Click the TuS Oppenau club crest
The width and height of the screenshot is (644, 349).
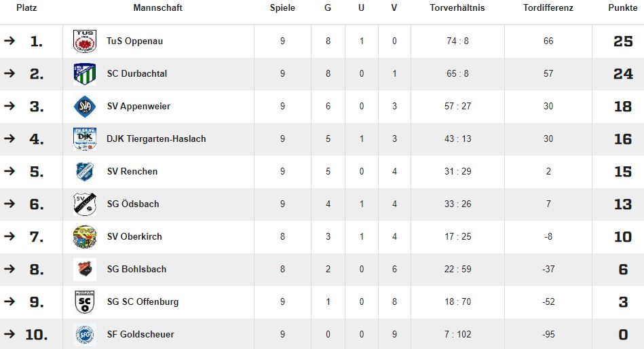tap(85, 41)
